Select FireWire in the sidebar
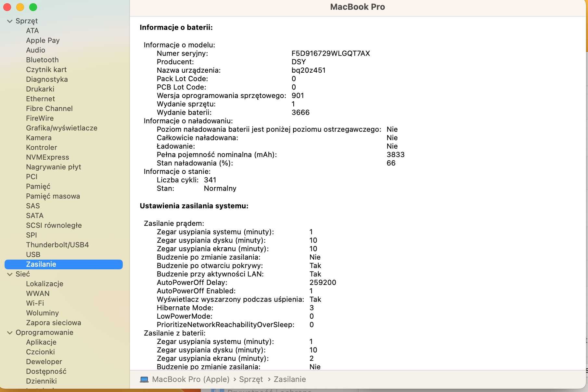This screenshot has width=588, height=392. point(40,118)
